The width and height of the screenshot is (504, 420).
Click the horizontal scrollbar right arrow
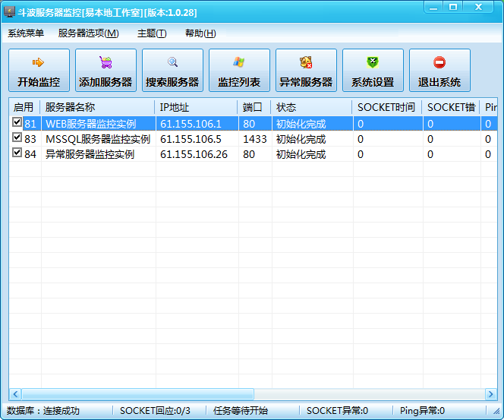490,394
